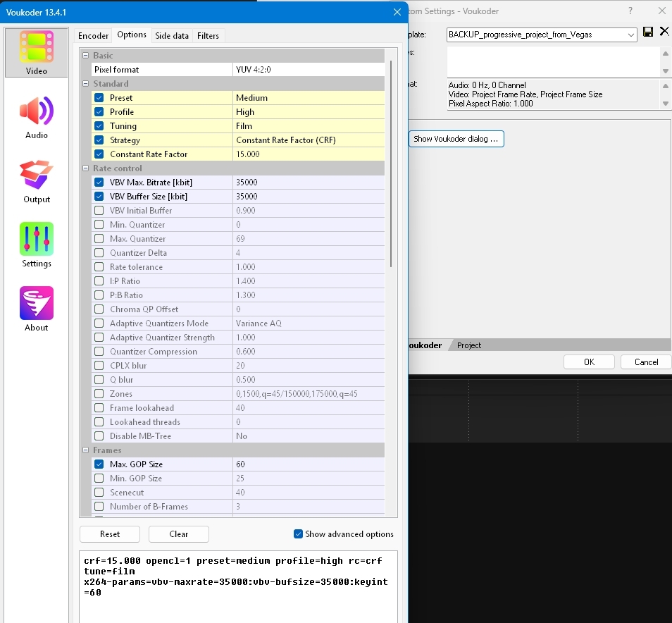Image resolution: width=672 pixels, height=623 pixels.
Task: Toggle Show advanced options checkbox
Action: pos(298,533)
